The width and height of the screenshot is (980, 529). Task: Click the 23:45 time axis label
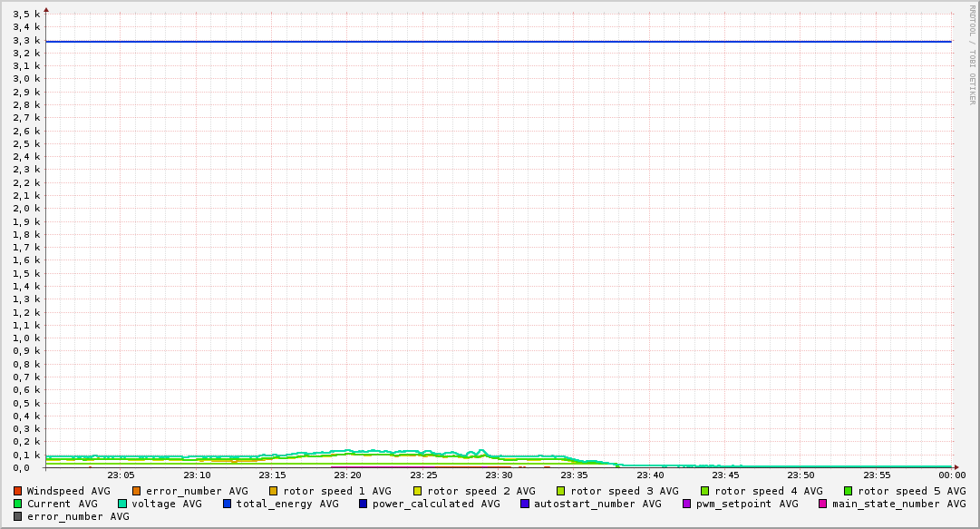coord(725,475)
